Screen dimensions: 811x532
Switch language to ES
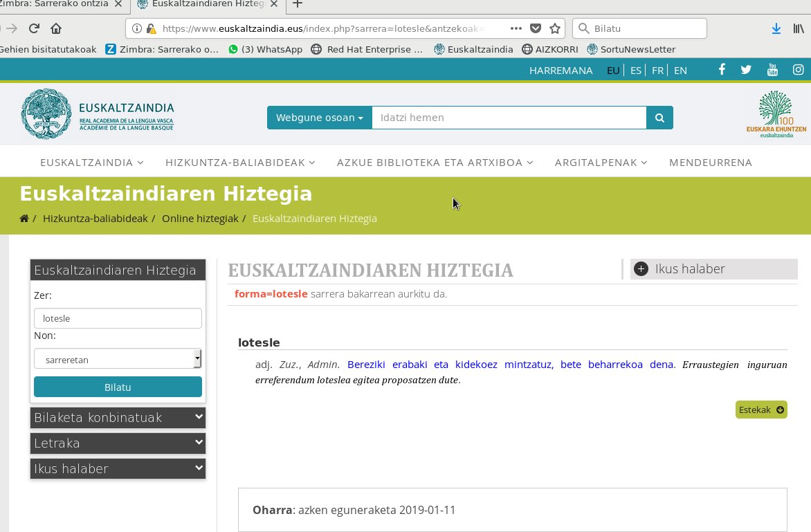click(x=635, y=71)
